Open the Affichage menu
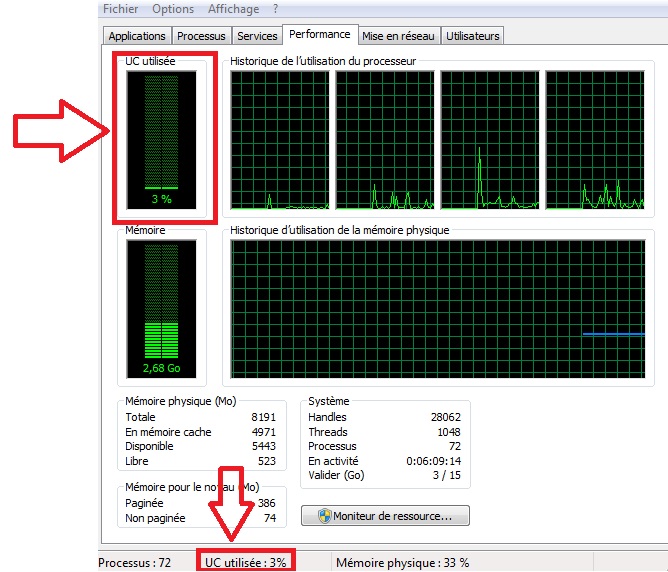Viewport: 668px width, 572px height. 233,9
